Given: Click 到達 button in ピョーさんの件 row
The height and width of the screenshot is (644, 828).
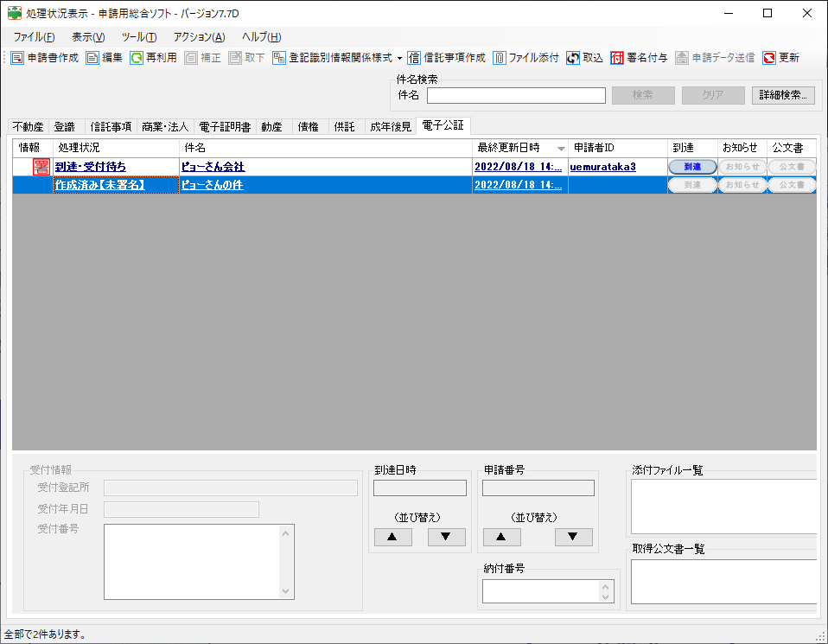Looking at the screenshot, I should coord(692,185).
